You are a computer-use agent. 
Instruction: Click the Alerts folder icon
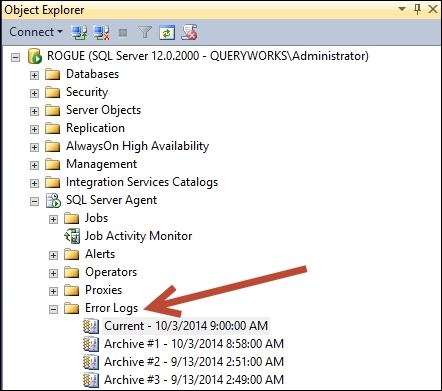pyautogui.click(x=71, y=254)
